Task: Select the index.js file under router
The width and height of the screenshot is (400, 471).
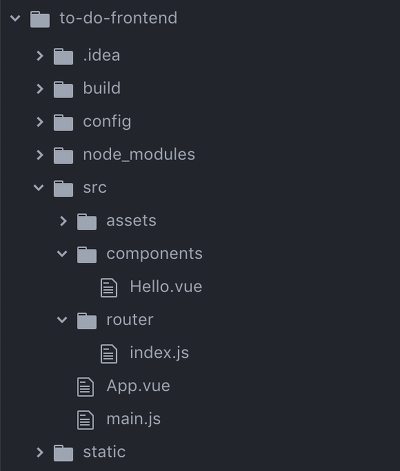Action: click(x=159, y=353)
